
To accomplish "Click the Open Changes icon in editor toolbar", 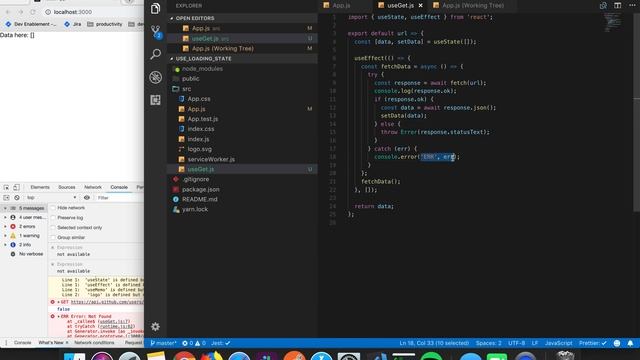I will click(x=603, y=5).
